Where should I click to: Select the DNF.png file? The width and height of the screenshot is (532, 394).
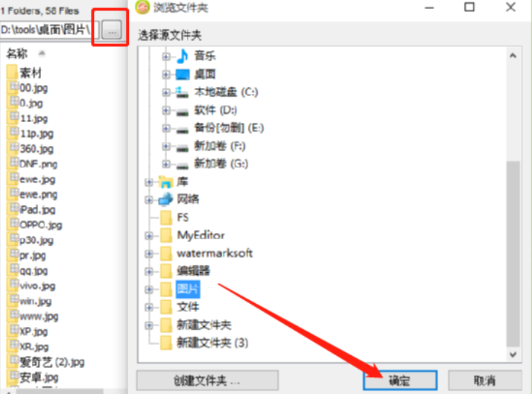pyautogui.click(x=33, y=164)
